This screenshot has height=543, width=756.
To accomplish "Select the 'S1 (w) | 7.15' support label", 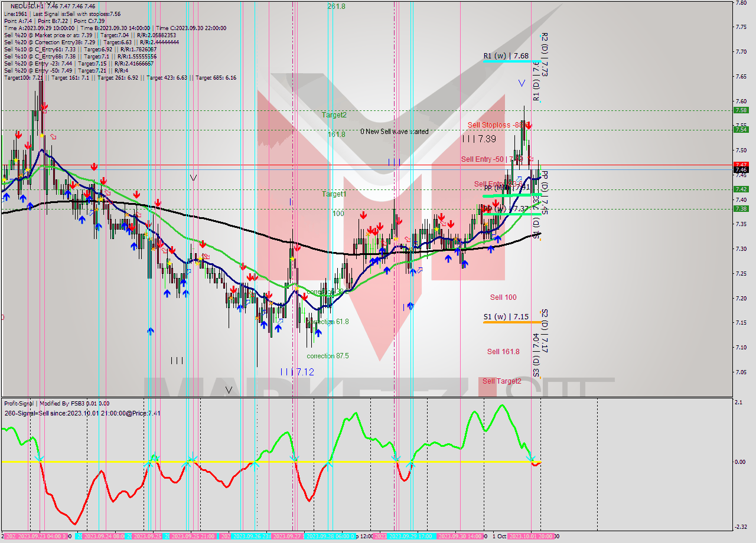I will (x=506, y=317).
